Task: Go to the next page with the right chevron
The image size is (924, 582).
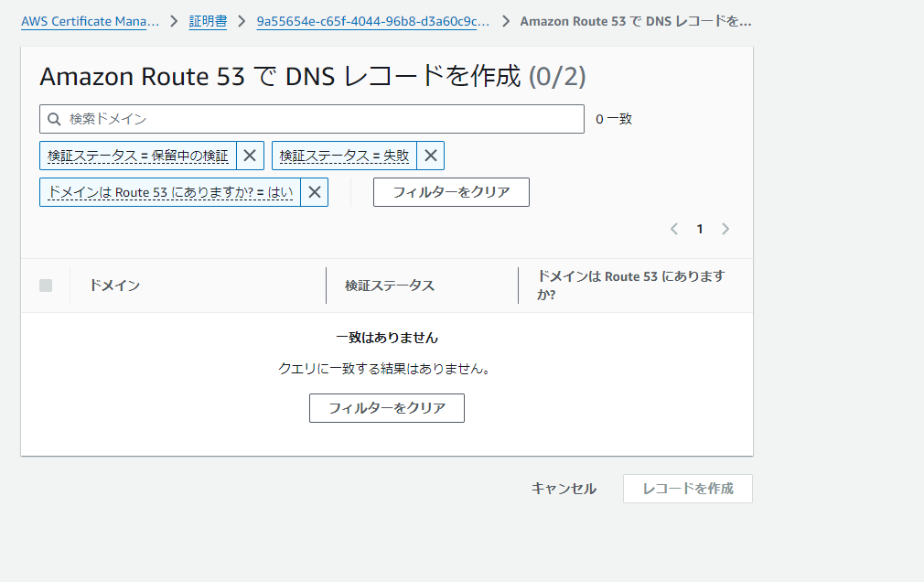Action: (x=725, y=229)
